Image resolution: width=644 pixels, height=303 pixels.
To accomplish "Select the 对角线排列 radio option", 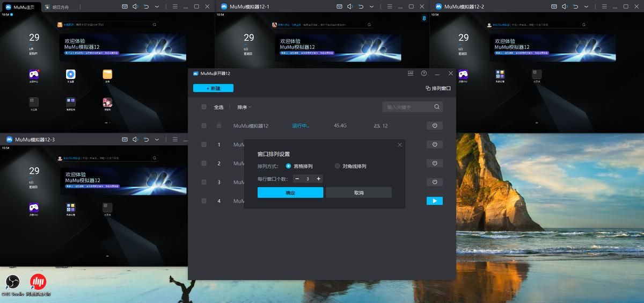I will tap(338, 167).
